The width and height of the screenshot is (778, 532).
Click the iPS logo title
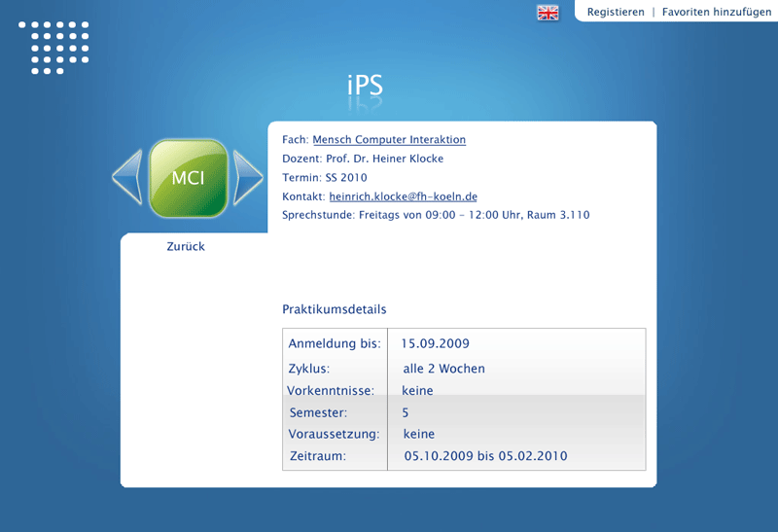pos(365,86)
